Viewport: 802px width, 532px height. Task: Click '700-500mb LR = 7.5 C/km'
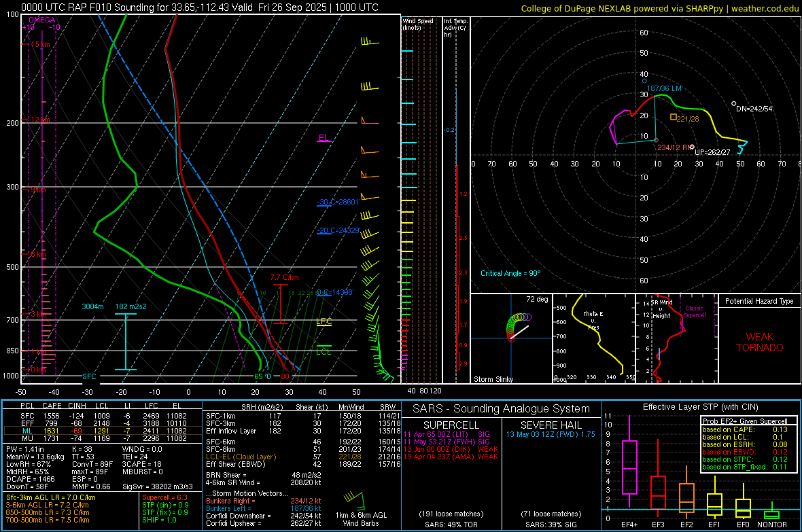pyautogui.click(x=48, y=520)
